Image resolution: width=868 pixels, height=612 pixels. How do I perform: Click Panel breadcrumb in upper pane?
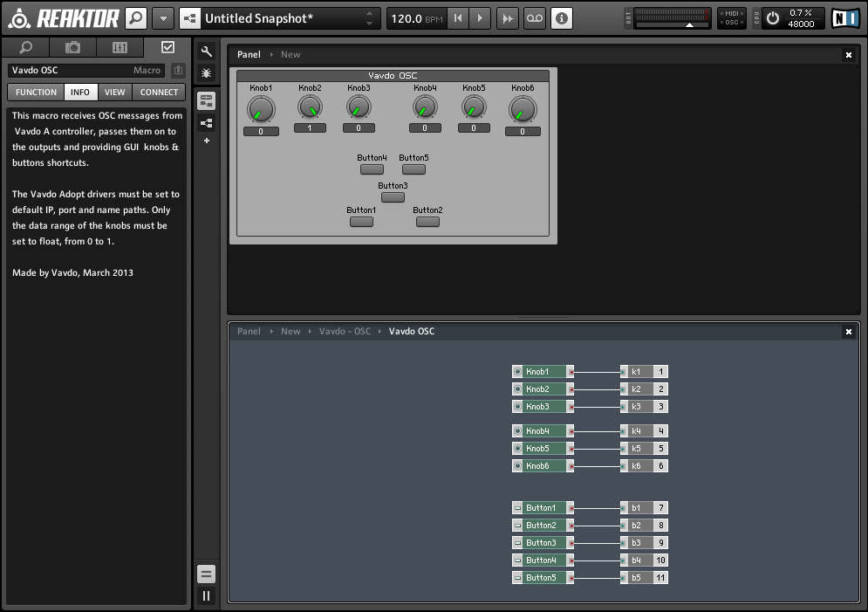[249, 54]
